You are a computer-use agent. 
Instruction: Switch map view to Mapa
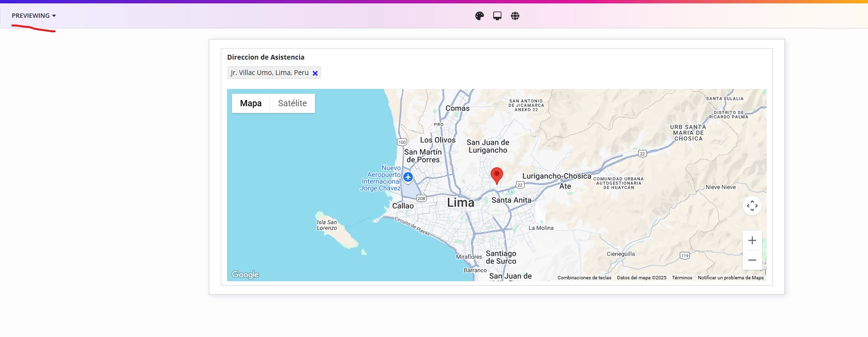[251, 103]
